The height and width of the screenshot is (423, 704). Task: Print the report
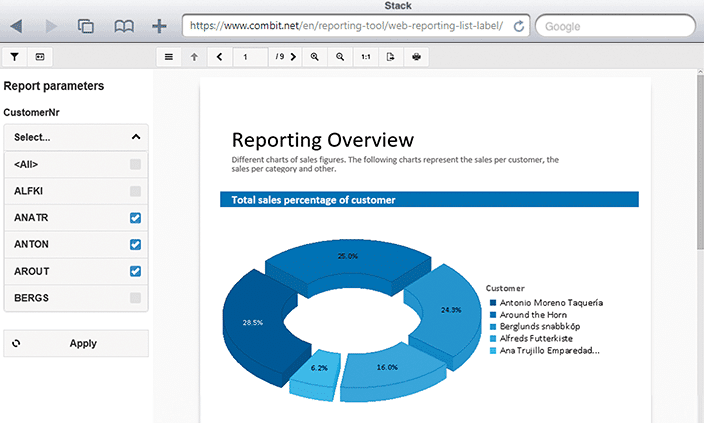pyautogui.click(x=416, y=57)
